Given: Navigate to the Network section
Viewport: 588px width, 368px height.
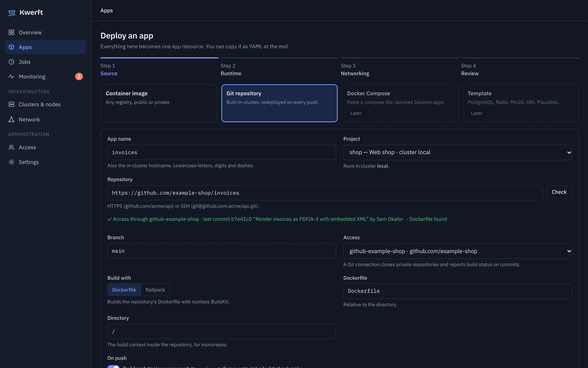Looking at the screenshot, I should (46, 120).
